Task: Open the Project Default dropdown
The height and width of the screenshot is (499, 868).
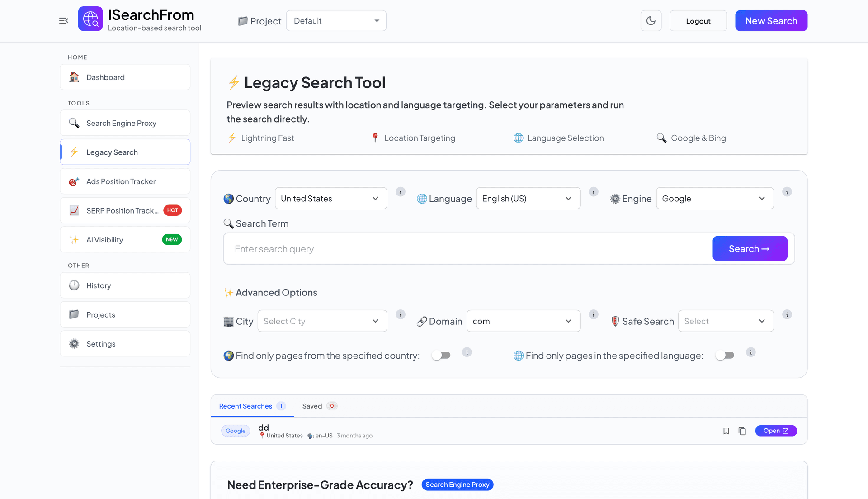Action: pyautogui.click(x=336, y=21)
